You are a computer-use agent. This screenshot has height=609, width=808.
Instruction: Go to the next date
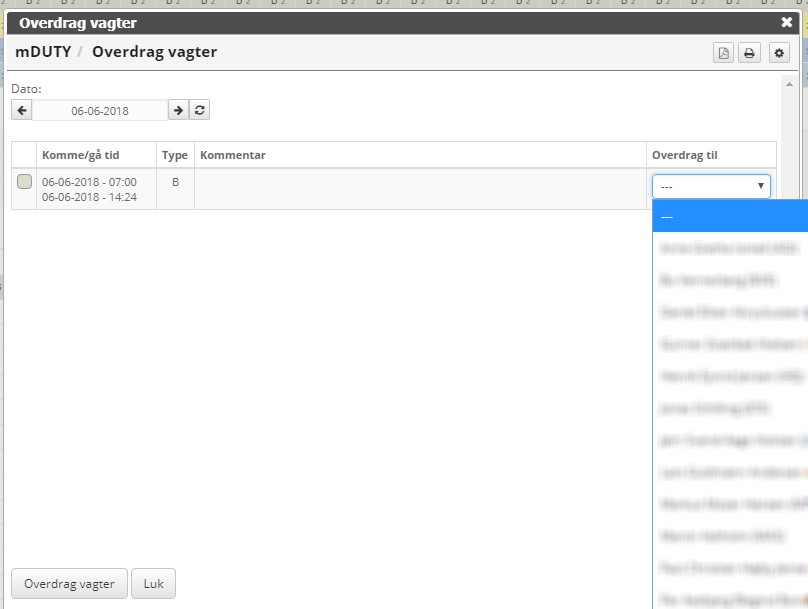point(177,110)
